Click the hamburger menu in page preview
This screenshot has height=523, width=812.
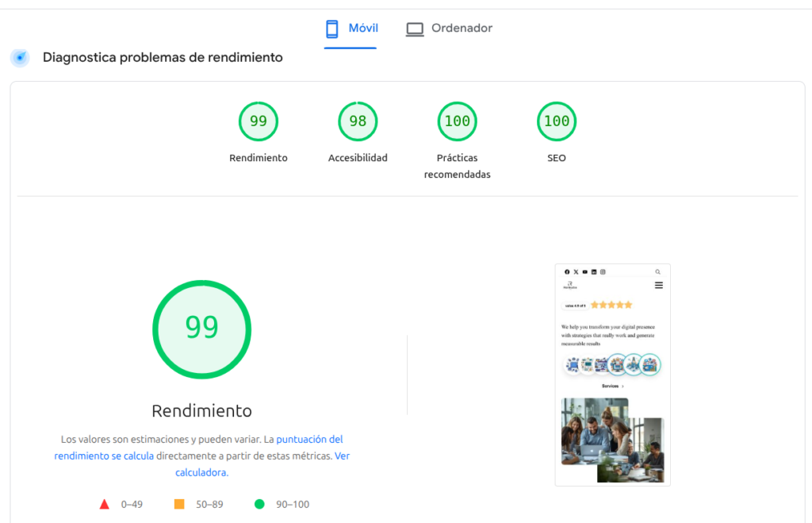(659, 285)
